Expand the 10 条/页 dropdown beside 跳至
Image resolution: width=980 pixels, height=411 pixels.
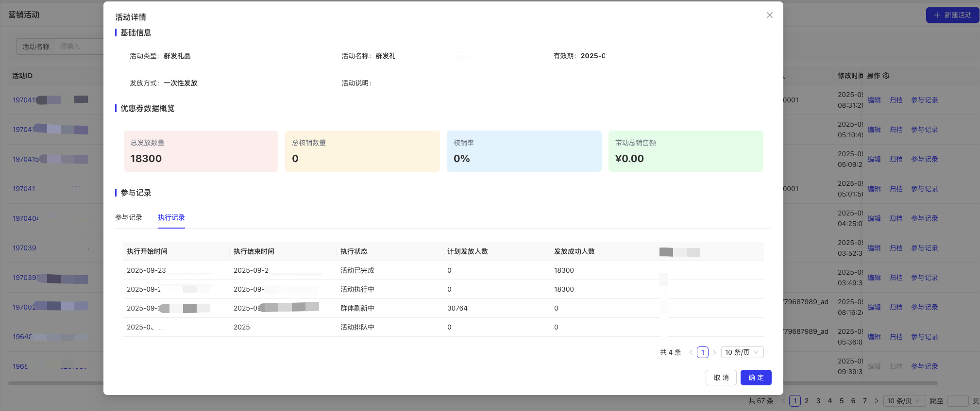coord(904,401)
